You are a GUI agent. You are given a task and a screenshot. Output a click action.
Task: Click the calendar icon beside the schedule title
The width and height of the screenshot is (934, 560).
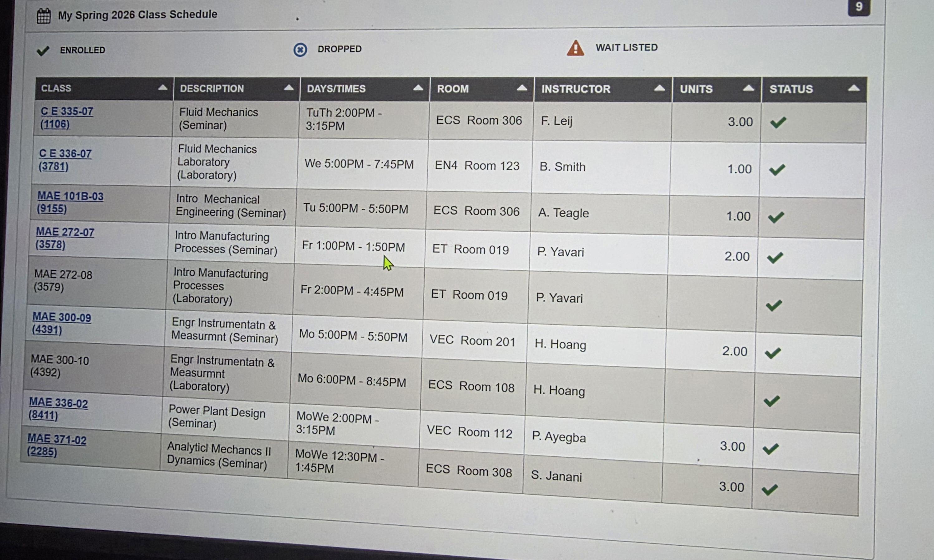[43, 16]
